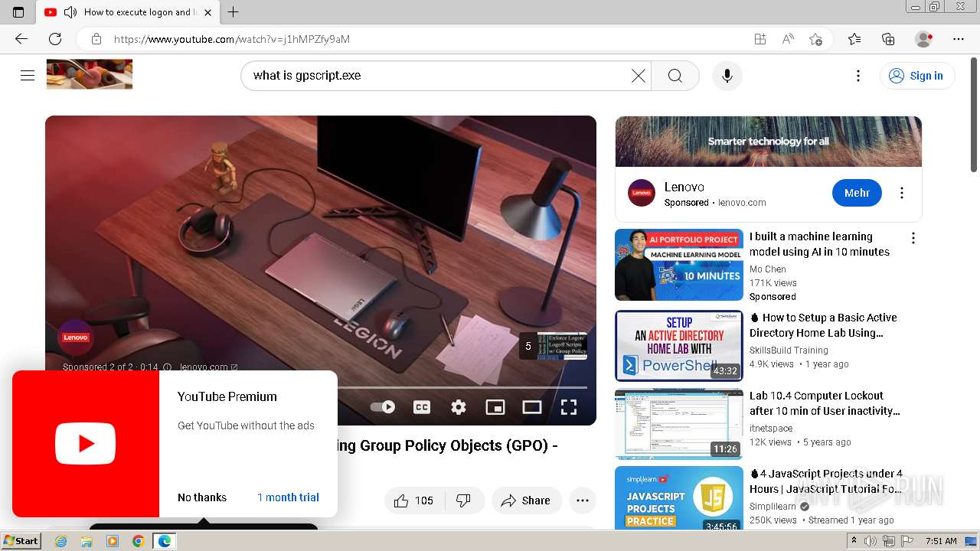Close the current browser tab
980x551 pixels.
[207, 12]
